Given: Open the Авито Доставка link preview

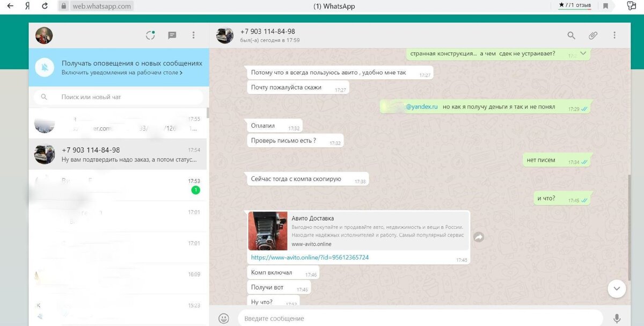Looking at the screenshot, I should click(358, 230).
